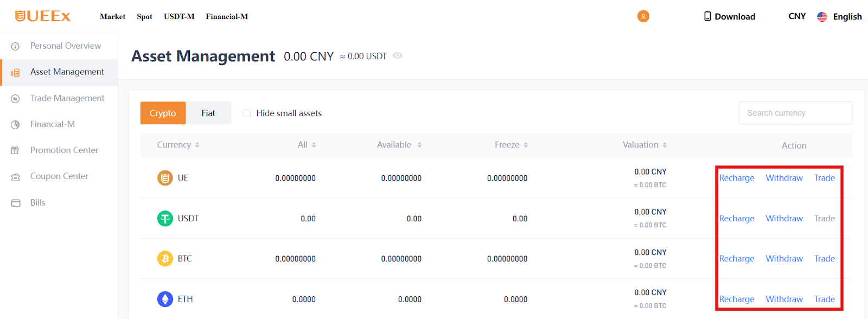Click Withdraw for ETH
The width and height of the screenshot is (868, 319).
784,299
